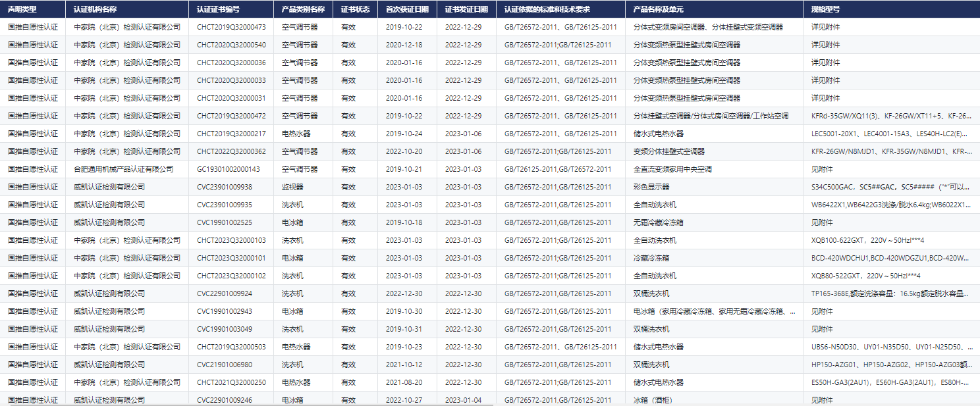Viewport: 980px width, 406px height.
Task: Select first certification date 2022-10-20
Action: point(404,151)
